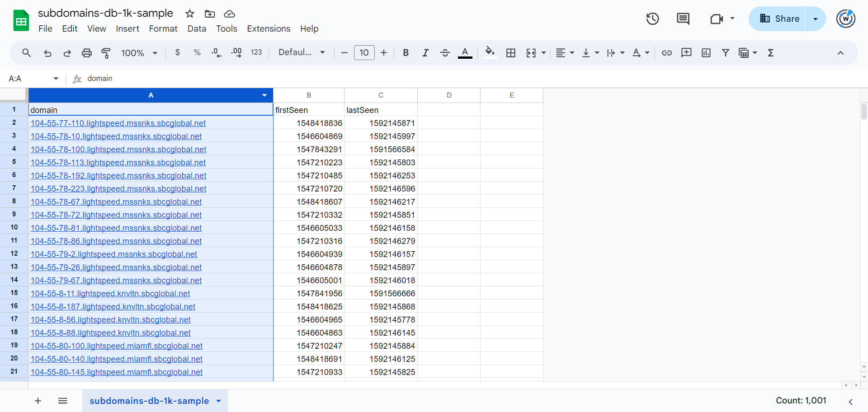
Task: Insert a chart using toolbar icon
Action: [706, 53]
